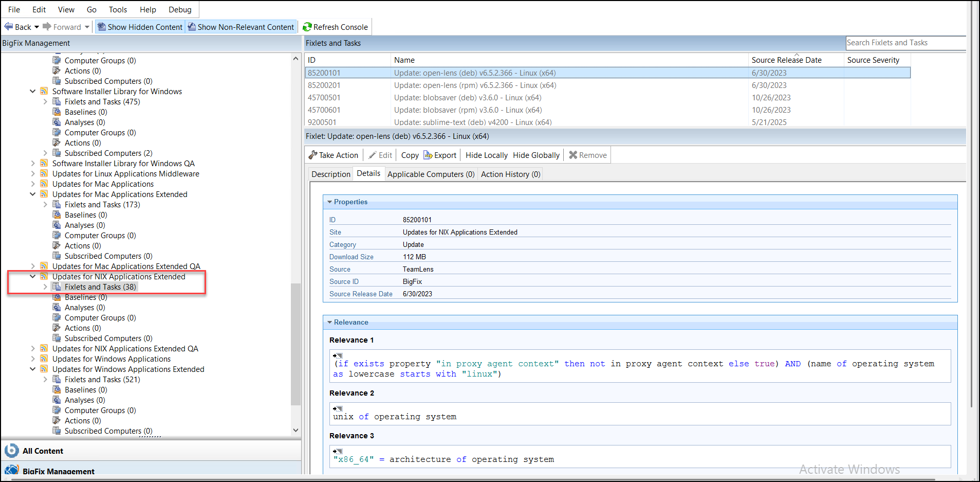Image resolution: width=980 pixels, height=482 pixels.
Task: Sort by Name column header
Action: point(569,60)
